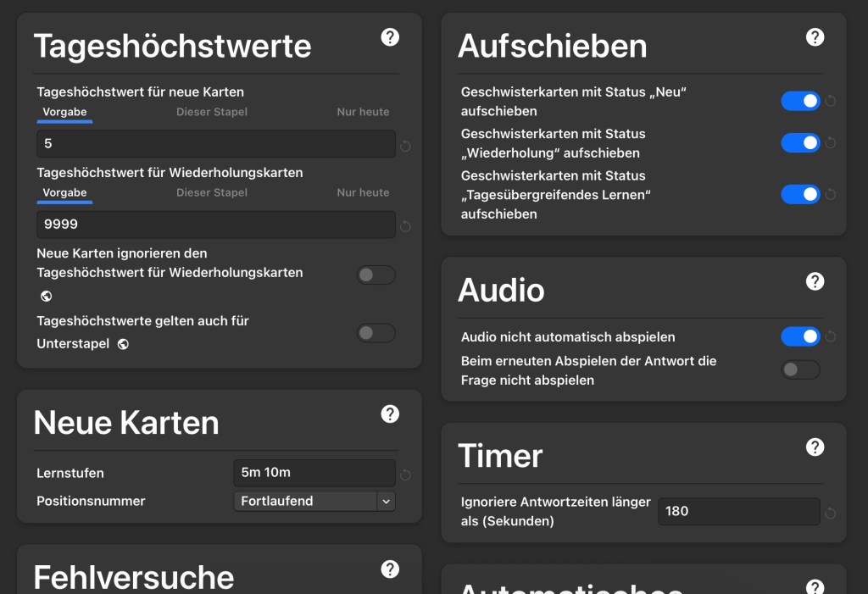Screen dimensions: 868x594
Task: Edit the ignored answer time of 180 seconds
Action: tap(737, 511)
